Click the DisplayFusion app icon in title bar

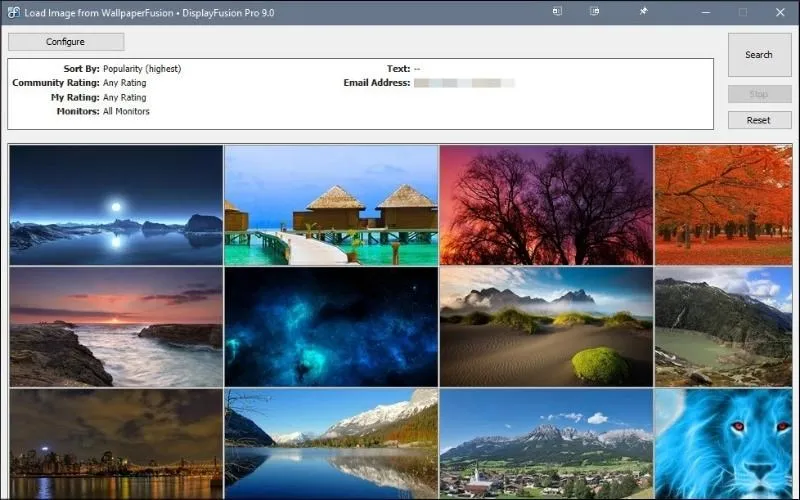(14, 12)
